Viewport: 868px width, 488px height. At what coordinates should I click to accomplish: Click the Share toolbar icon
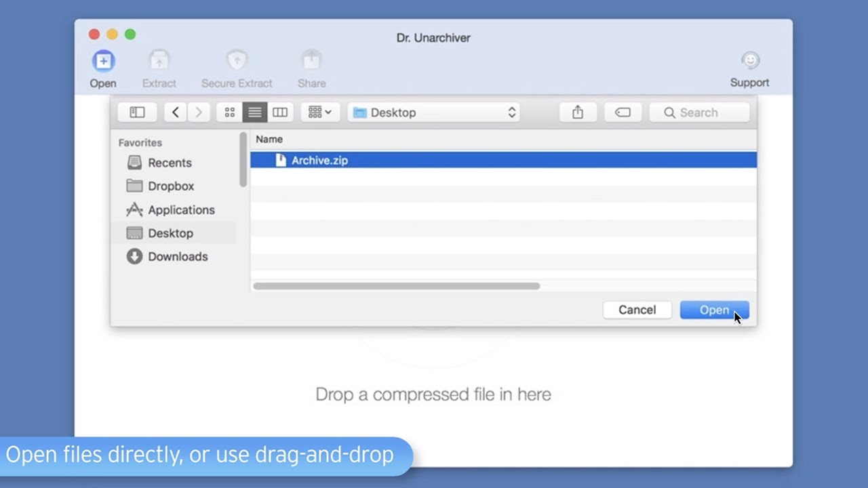311,61
